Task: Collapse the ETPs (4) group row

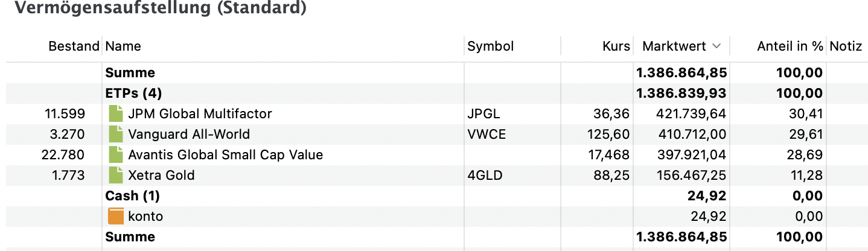Action: pos(133,93)
